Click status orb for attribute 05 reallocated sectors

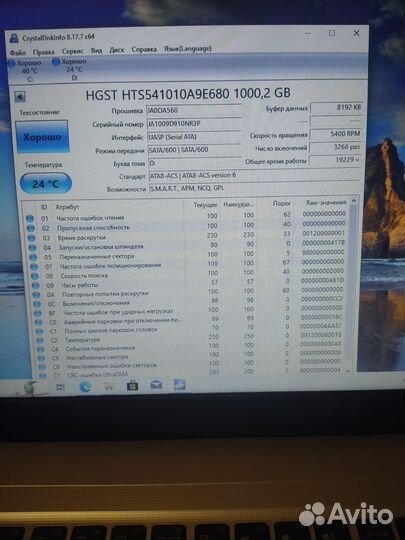click(33, 257)
